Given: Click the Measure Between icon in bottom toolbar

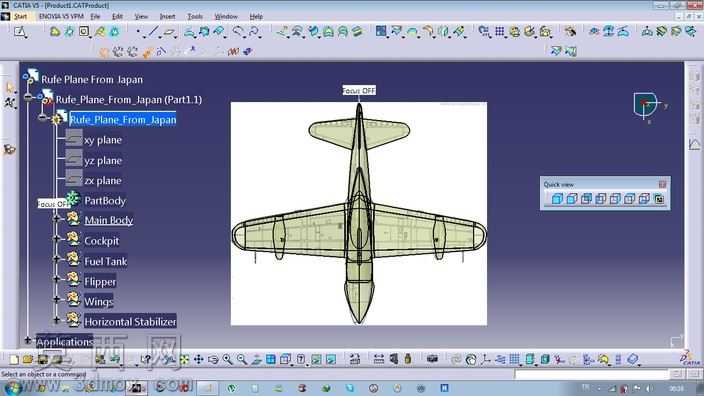Looking at the screenshot, I should click(x=378, y=359).
